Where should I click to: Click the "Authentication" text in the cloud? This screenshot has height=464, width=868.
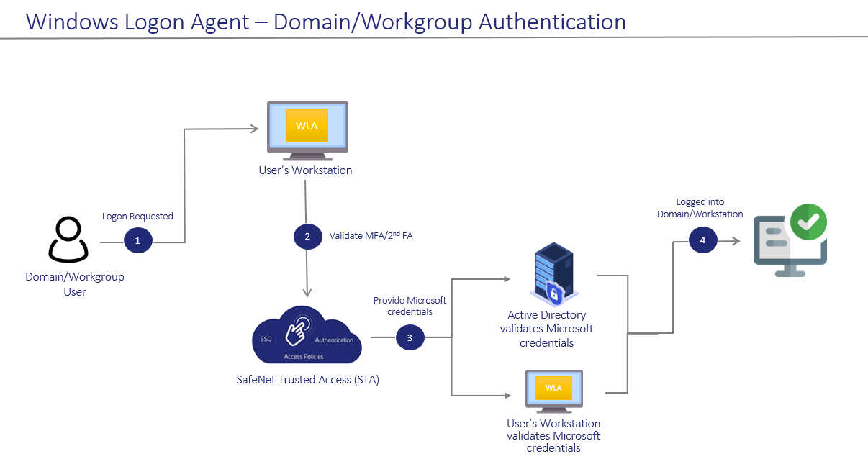[x=334, y=340]
